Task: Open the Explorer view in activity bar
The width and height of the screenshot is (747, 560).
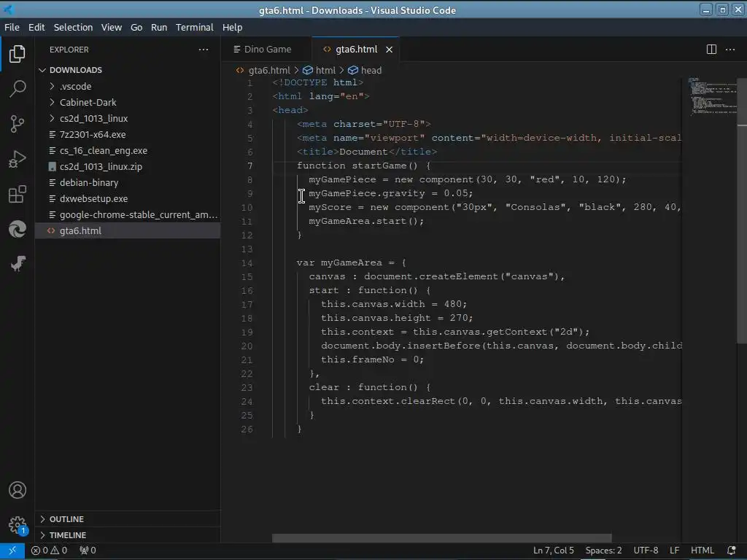Action: click(x=18, y=54)
